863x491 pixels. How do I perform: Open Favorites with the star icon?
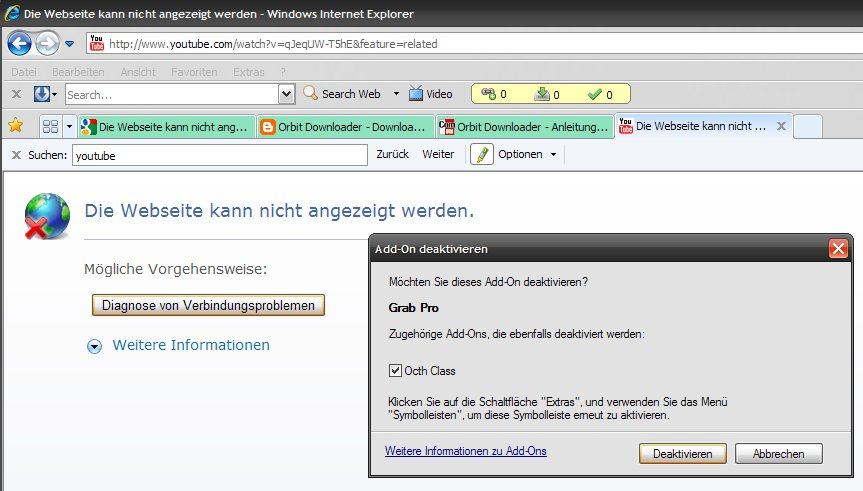coord(16,126)
